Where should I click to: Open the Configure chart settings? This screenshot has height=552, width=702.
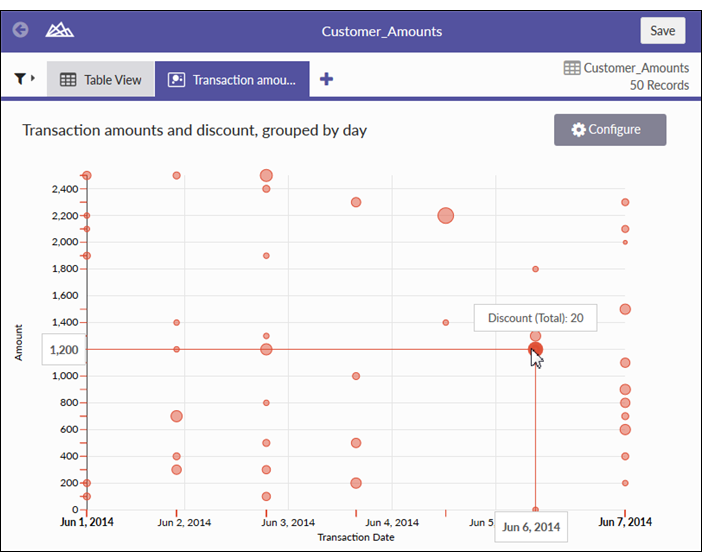point(610,130)
